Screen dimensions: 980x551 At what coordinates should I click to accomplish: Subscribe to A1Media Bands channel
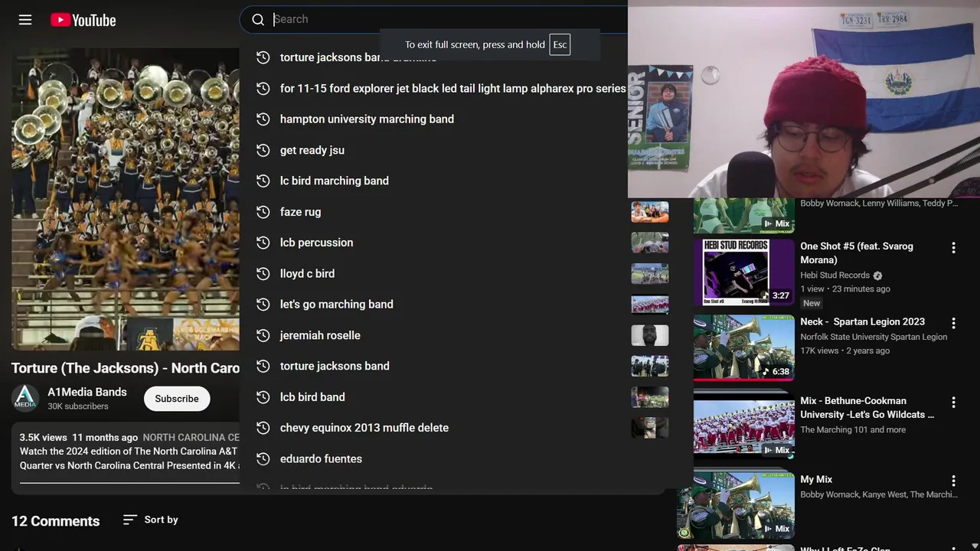pyautogui.click(x=177, y=399)
